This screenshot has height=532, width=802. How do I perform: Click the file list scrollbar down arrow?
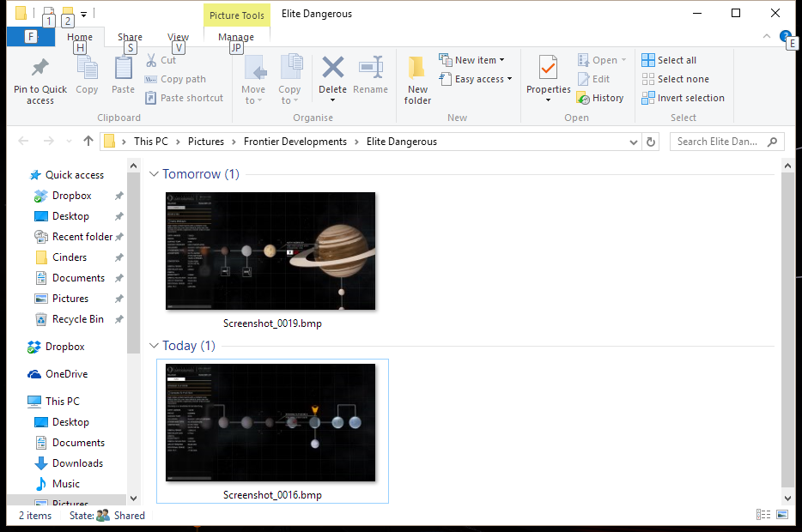coord(787,499)
